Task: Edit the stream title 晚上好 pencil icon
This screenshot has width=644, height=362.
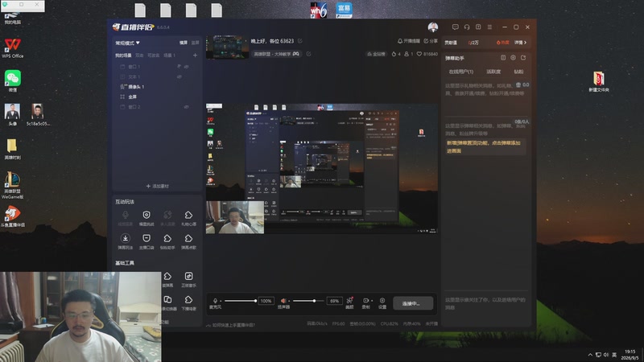Action: pyautogui.click(x=299, y=41)
